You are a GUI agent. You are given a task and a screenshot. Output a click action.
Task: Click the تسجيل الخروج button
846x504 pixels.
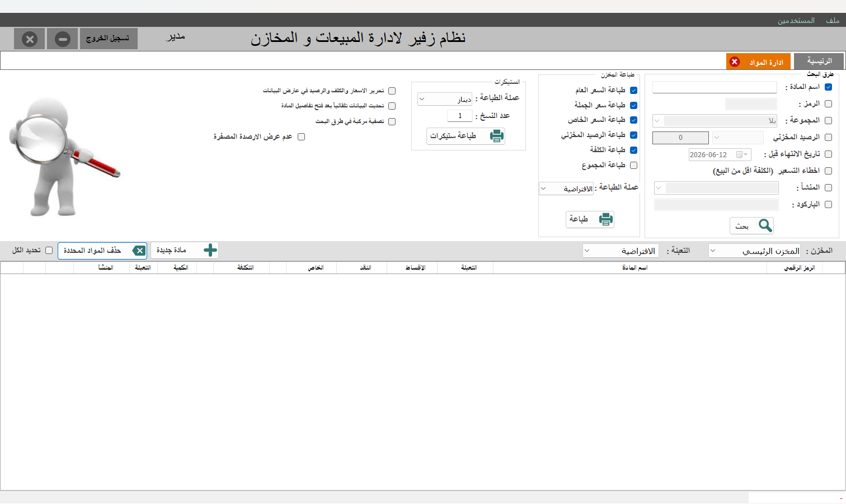(x=109, y=39)
